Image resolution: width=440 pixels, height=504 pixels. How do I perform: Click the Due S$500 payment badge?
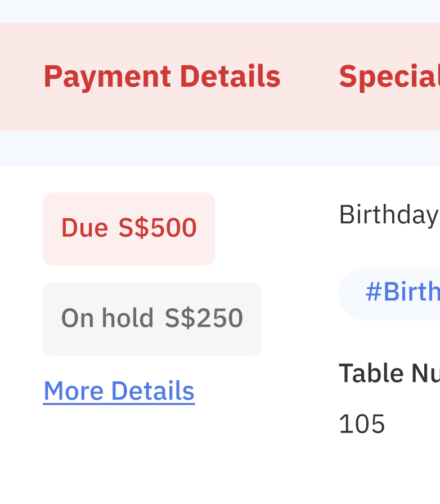click(129, 228)
